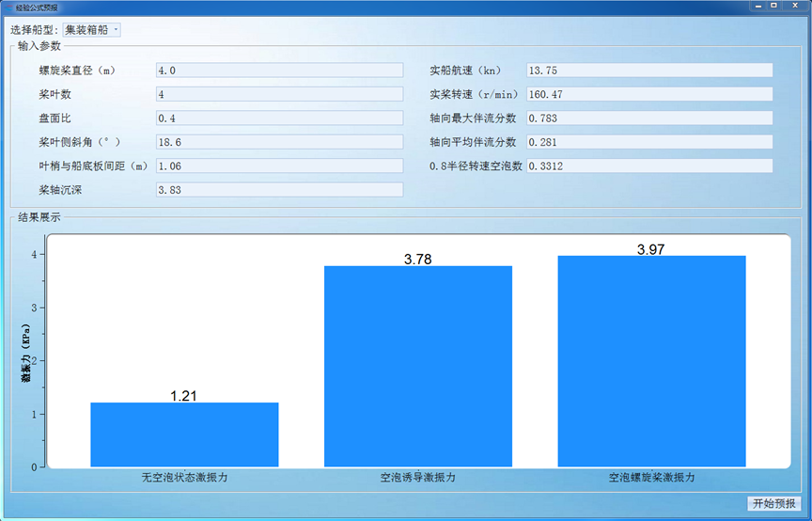812x521 pixels.
Task: Maximize the 经验公式预报 window
Action: tap(773, 6)
